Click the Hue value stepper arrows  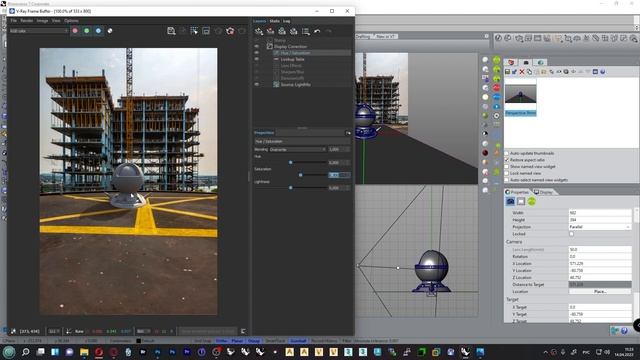[348, 162]
